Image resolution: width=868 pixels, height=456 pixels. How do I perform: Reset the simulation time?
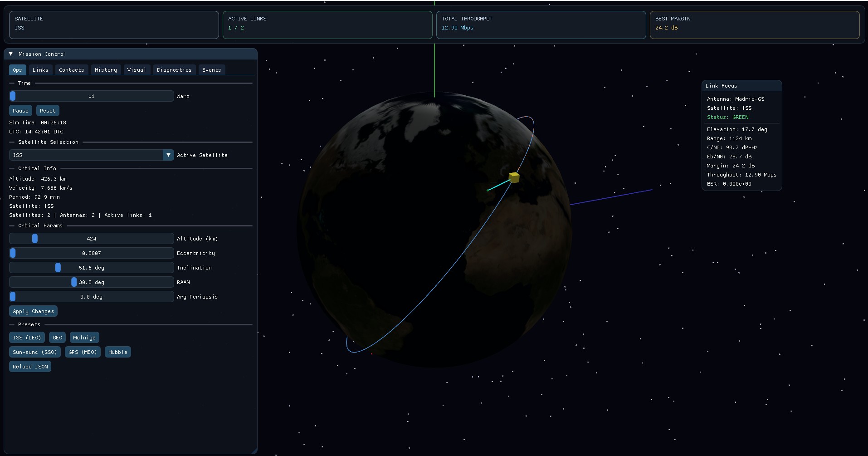click(x=48, y=110)
